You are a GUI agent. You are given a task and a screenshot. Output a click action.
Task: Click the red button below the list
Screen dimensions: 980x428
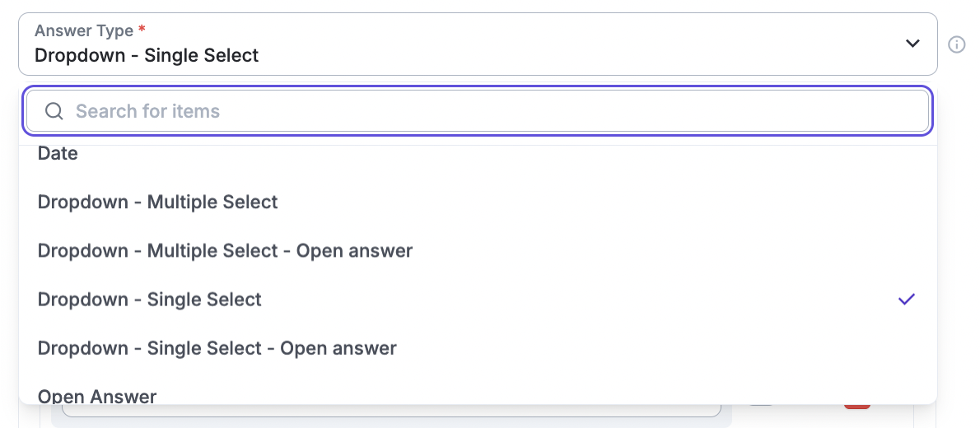(x=857, y=406)
